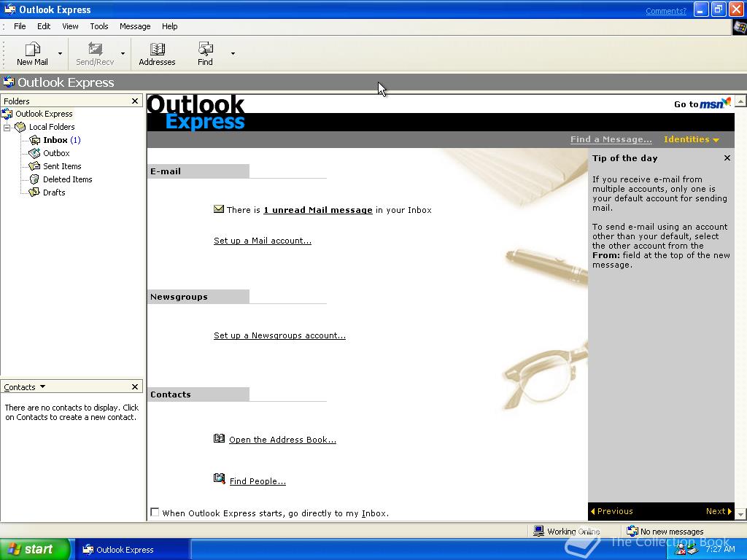Click the Windows Start button
Viewport: 747px width, 560px height.
[35, 550]
